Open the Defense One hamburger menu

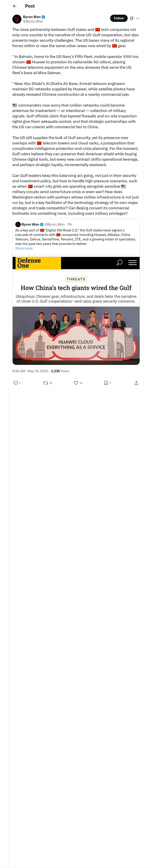pyautogui.click(x=132, y=263)
